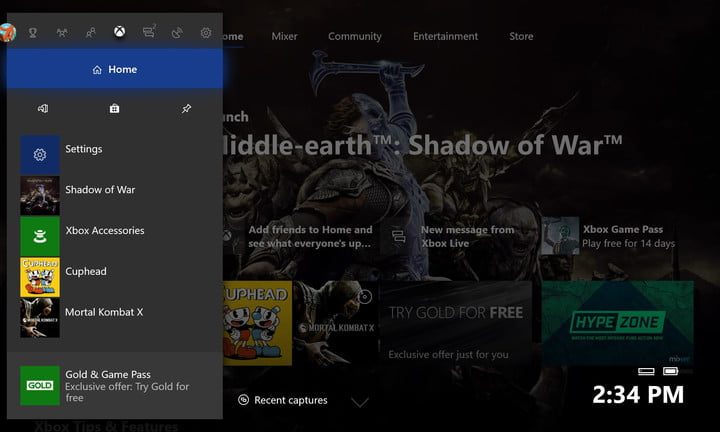
Task: Click the controller battery status icon
Action: 670,370
